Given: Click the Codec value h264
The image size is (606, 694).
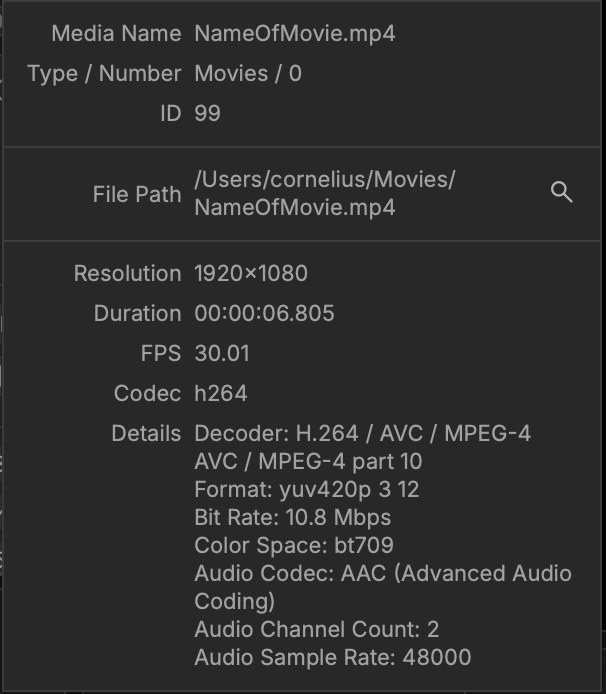Looking at the screenshot, I should pyautogui.click(x=221, y=393).
